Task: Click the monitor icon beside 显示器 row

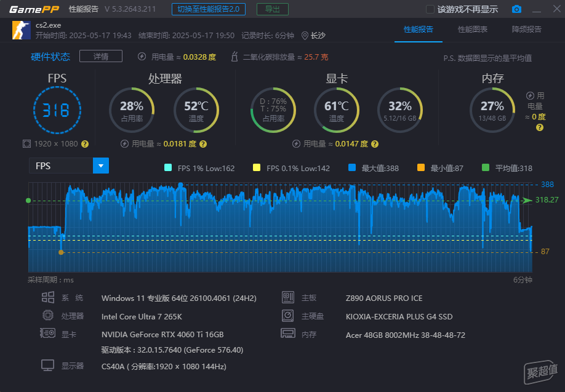Action: (47, 366)
